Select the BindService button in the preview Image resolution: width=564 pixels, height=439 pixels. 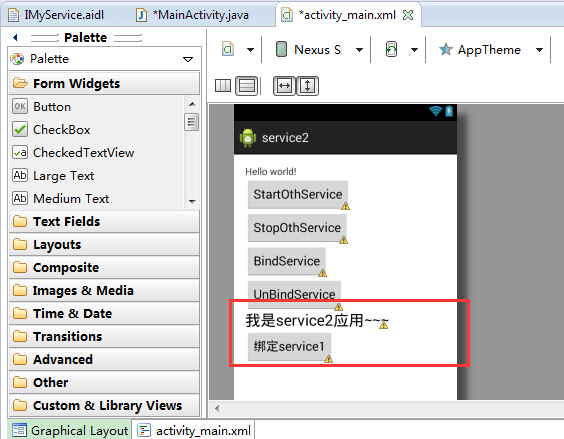287,261
